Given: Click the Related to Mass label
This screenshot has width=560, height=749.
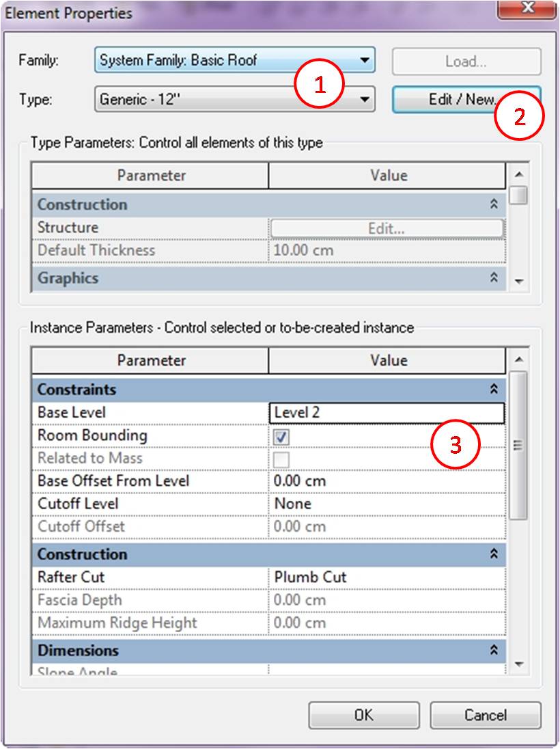Looking at the screenshot, I should [x=90, y=459].
